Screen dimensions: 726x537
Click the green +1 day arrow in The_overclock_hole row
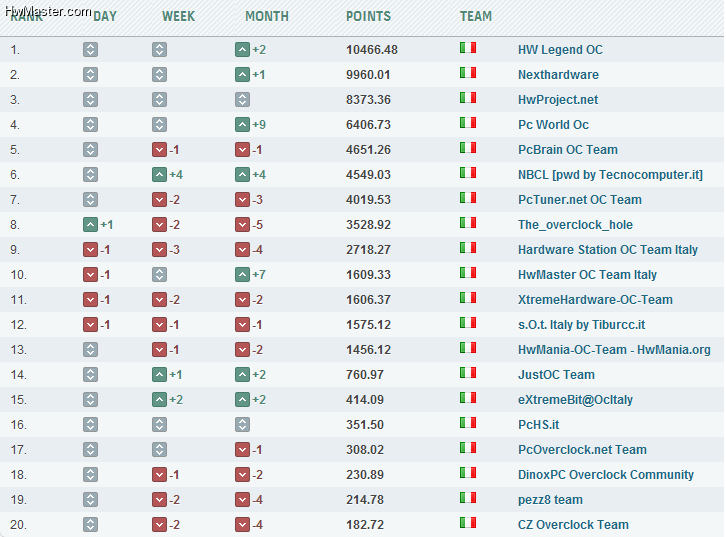90,225
